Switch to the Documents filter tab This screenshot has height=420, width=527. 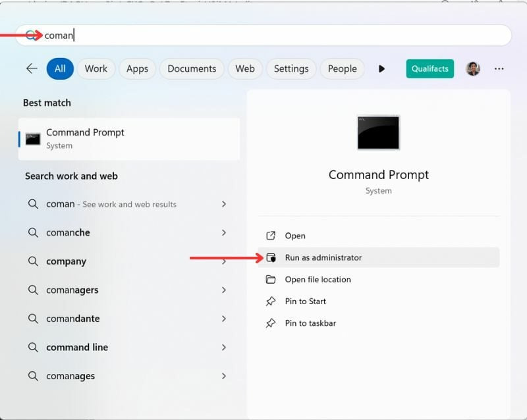192,68
